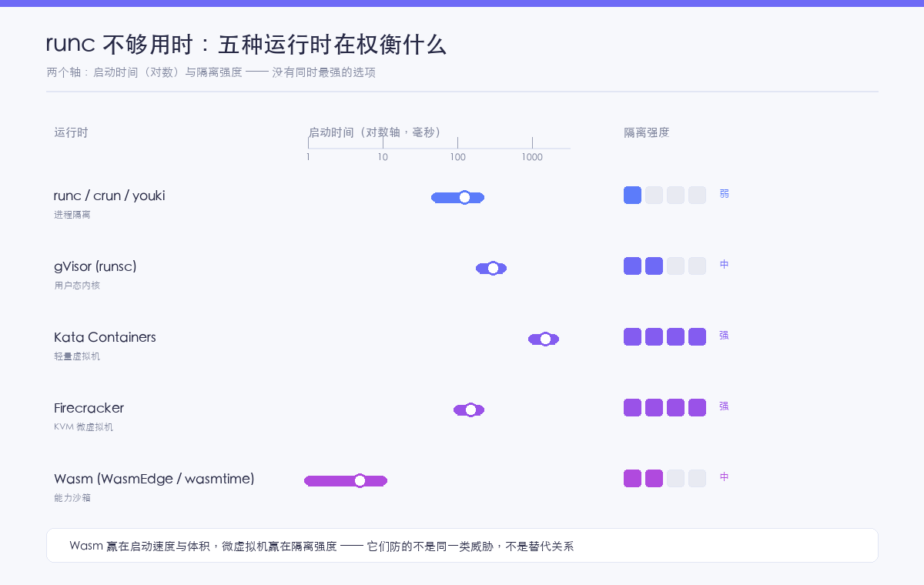Click the Wasm startup-time range marker dot
Image resolution: width=924 pixels, height=585 pixels.
pyautogui.click(x=360, y=481)
